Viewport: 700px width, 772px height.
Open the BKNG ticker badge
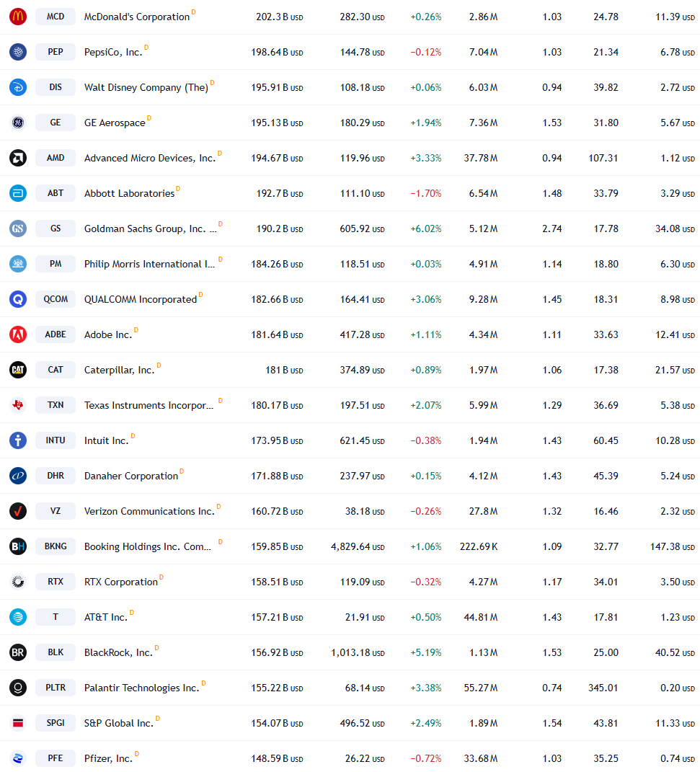tap(56, 546)
